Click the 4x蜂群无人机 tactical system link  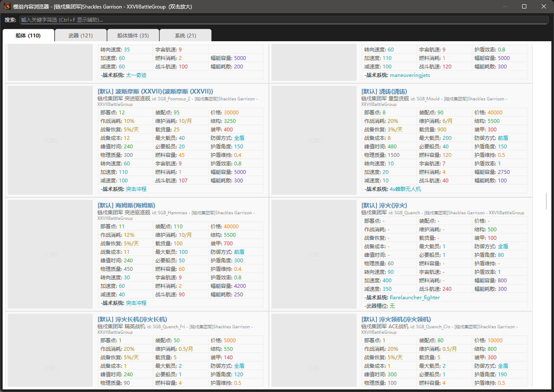click(x=405, y=189)
